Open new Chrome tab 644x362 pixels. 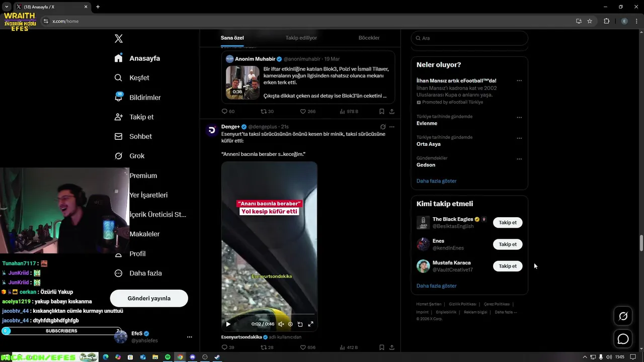pyautogui.click(x=98, y=7)
